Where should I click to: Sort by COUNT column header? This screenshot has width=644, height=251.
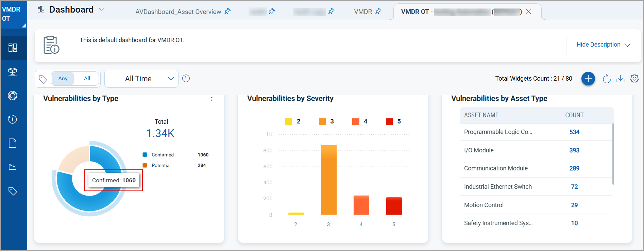click(x=574, y=115)
